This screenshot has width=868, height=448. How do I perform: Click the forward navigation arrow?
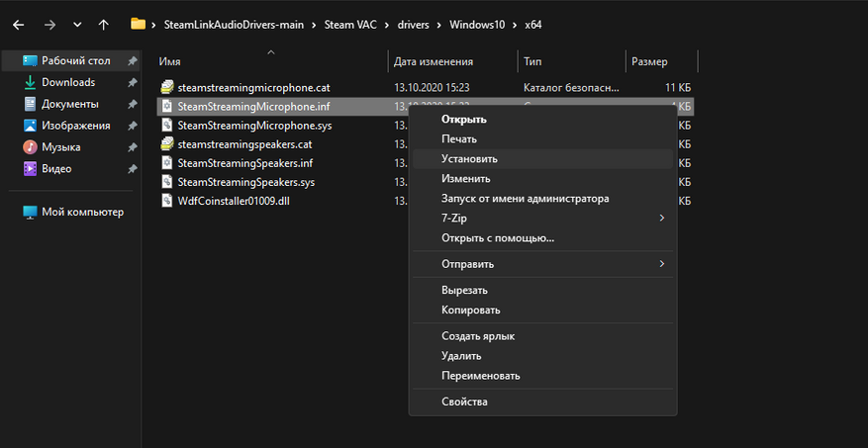pyautogui.click(x=49, y=24)
